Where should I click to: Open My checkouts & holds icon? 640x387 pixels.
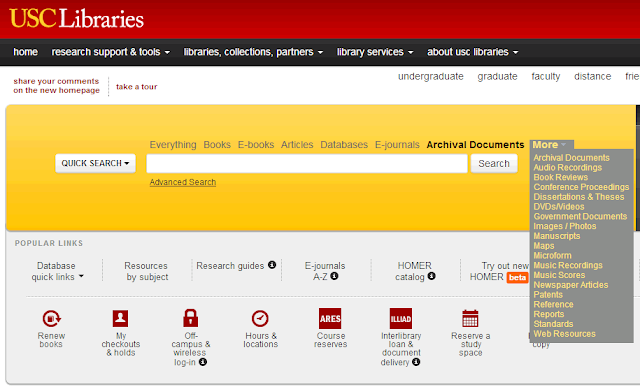(120, 318)
